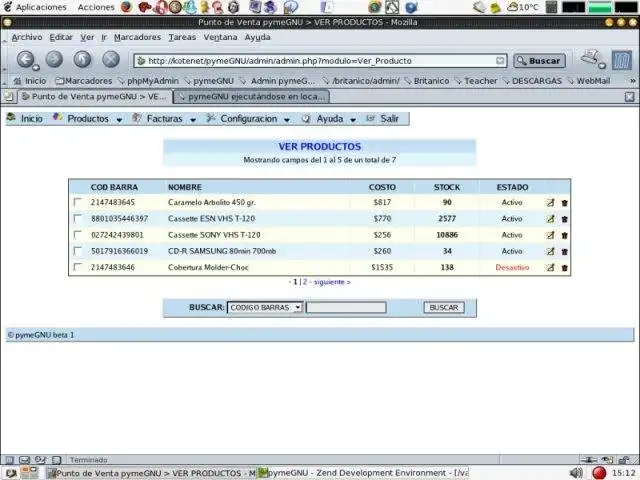
Task: Click the Firefox launcher in the top panel
Action: (x=127, y=7)
